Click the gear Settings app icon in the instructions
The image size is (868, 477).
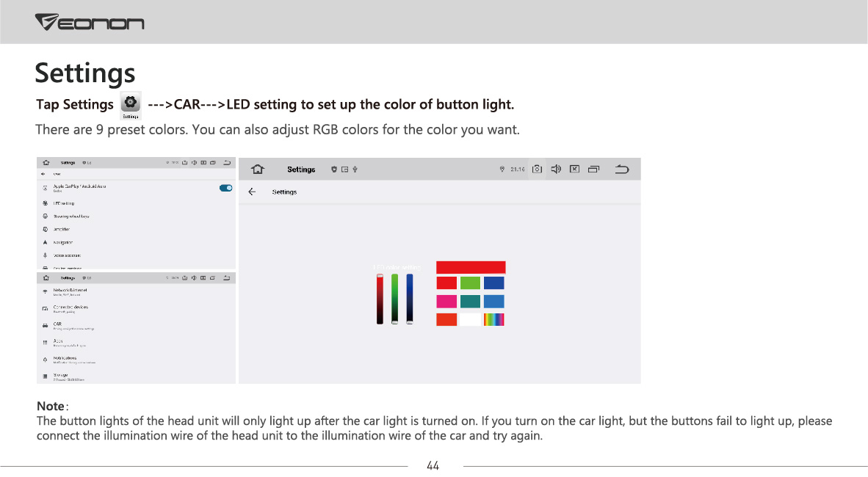pos(131,105)
